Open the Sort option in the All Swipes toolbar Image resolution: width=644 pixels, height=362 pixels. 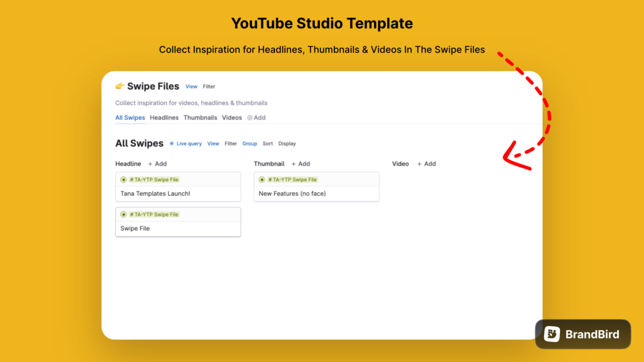click(x=267, y=144)
